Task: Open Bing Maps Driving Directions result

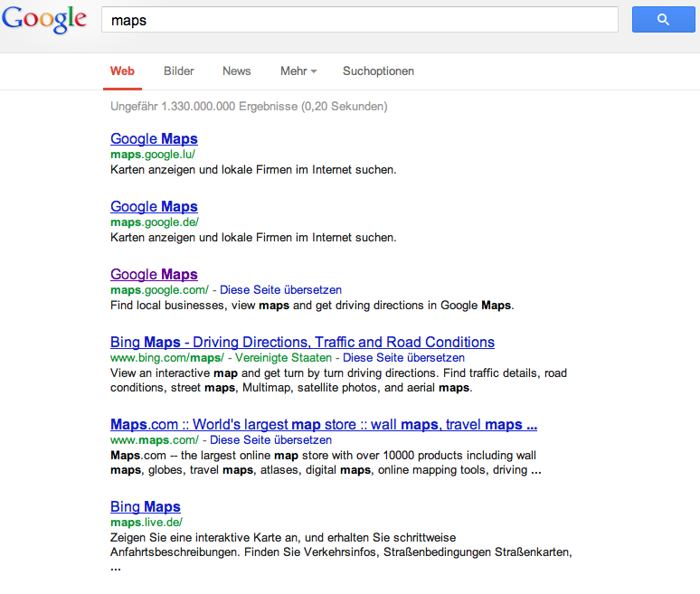Action: pyautogui.click(x=302, y=343)
